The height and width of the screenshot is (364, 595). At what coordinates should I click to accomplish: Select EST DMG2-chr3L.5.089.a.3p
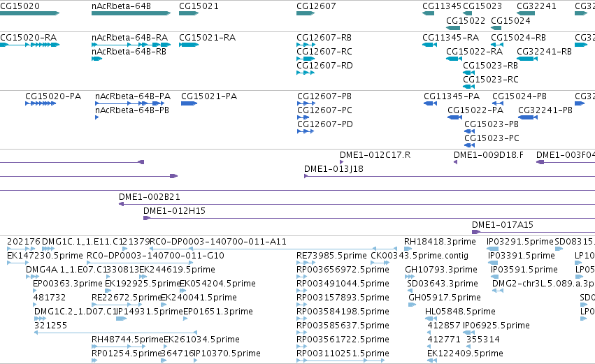point(543,284)
